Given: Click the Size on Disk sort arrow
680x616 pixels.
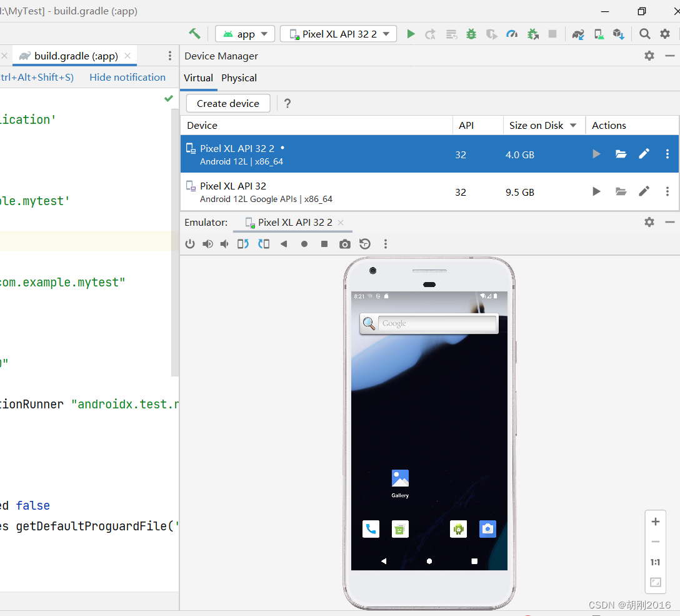Looking at the screenshot, I should click(573, 125).
